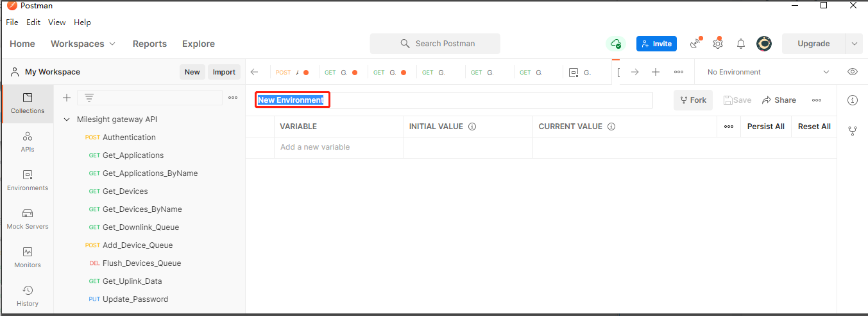868x316 pixels.
Task: Click the plus icon to create collection
Action: click(66, 98)
